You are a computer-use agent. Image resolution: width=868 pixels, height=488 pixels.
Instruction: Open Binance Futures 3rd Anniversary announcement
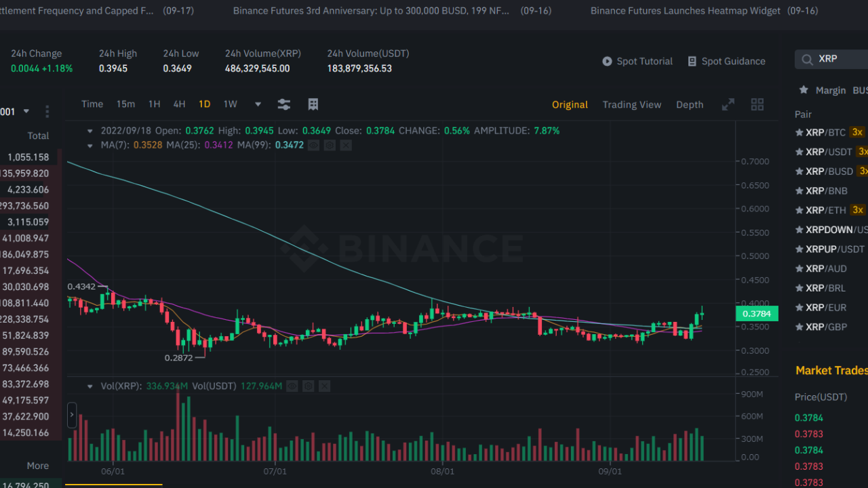tap(371, 11)
